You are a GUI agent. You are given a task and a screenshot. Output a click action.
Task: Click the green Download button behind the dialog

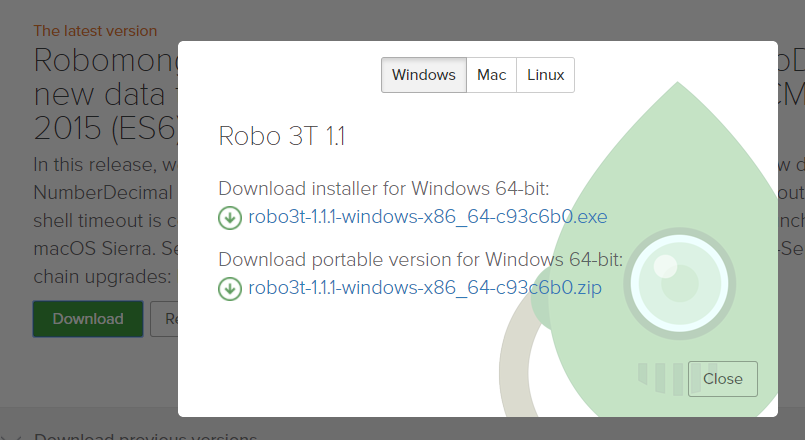88,319
